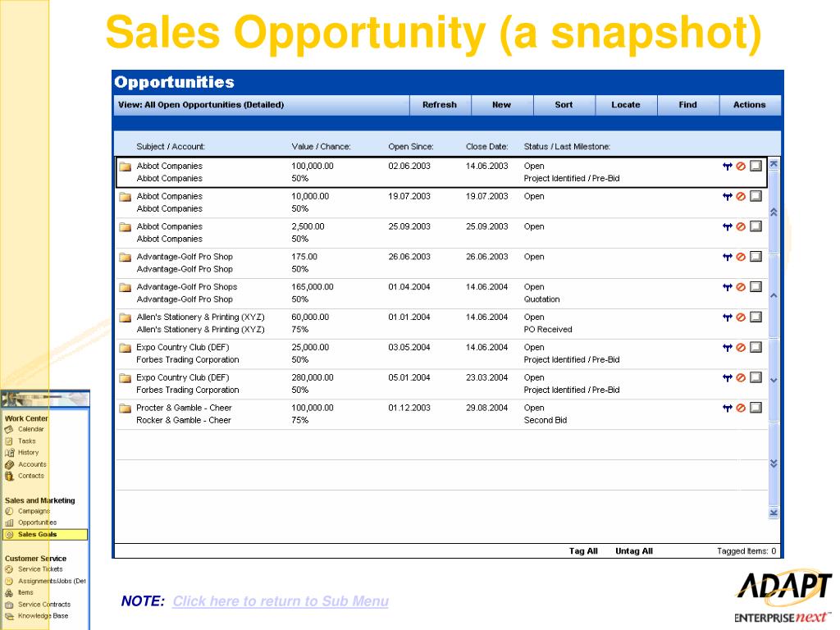Click the Close Date column header

[486, 147]
